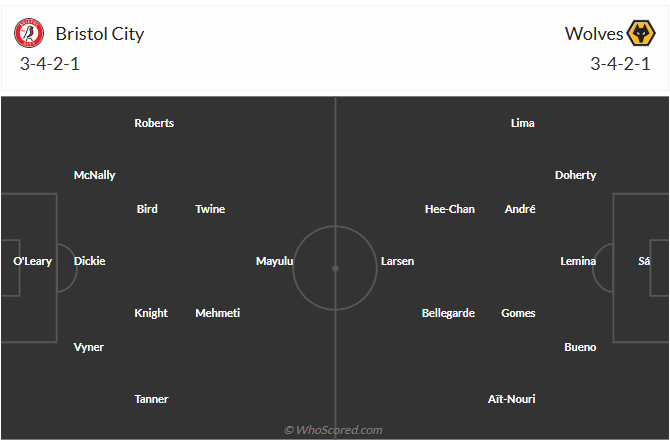The height and width of the screenshot is (440, 670).
Task: Click Mehmeti on the pitch
Action: 217,313
